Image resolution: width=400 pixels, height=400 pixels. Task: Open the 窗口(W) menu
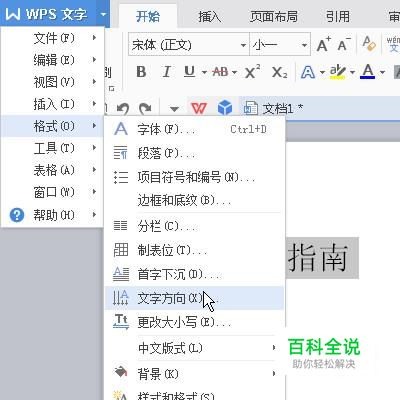[x=53, y=192]
